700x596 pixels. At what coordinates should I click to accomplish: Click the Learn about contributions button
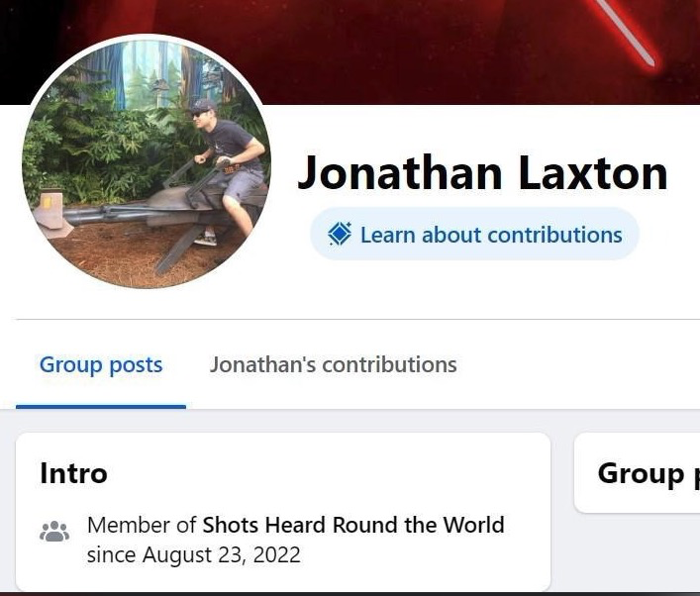coord(474,234)
